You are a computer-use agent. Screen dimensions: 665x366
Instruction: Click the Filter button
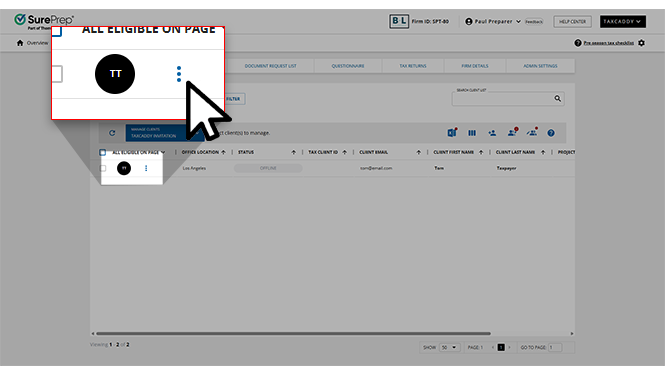pyautogui.click(x=234, y=99)
